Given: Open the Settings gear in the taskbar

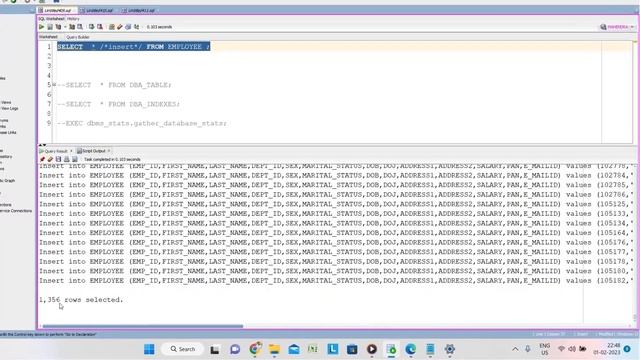Looking at the screenshot, I should tap(449, 349).
